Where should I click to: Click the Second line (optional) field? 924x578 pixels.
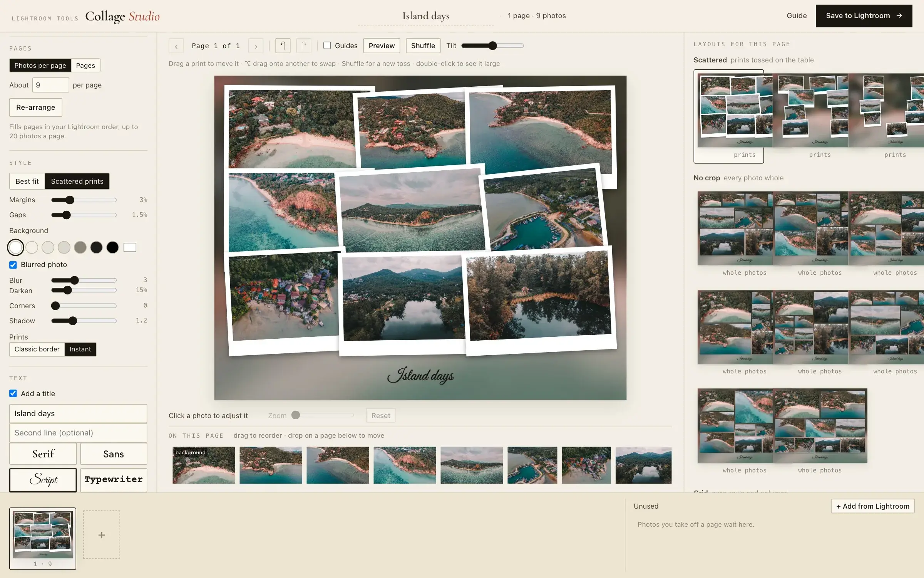coord(78,433)
